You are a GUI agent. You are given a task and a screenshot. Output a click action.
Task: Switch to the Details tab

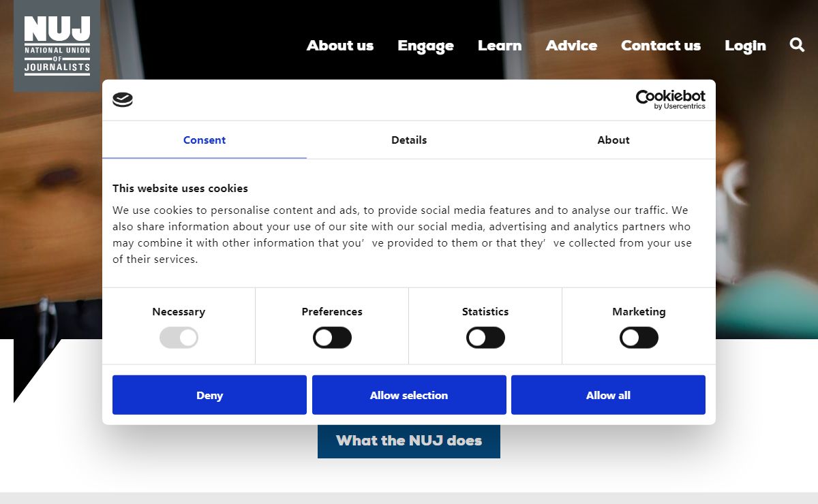coord(409,140)
